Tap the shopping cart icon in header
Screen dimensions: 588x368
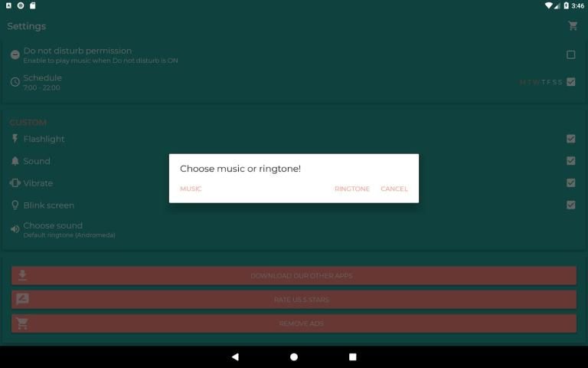[572, 26]
